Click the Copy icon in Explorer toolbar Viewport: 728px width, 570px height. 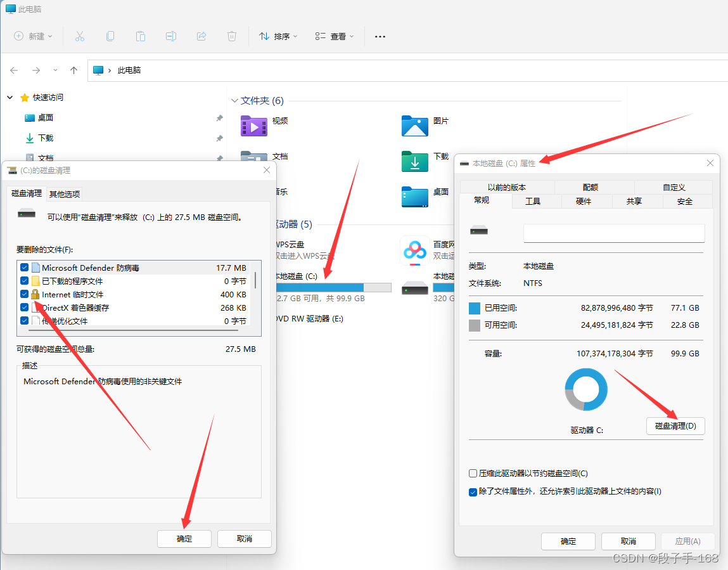[110, 36]
